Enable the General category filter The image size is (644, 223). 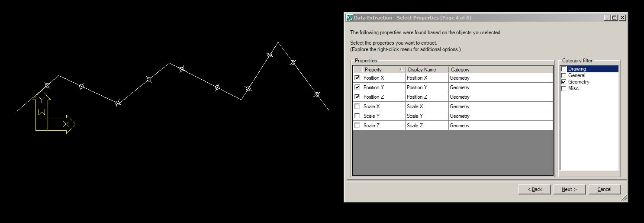click(563, 75)
